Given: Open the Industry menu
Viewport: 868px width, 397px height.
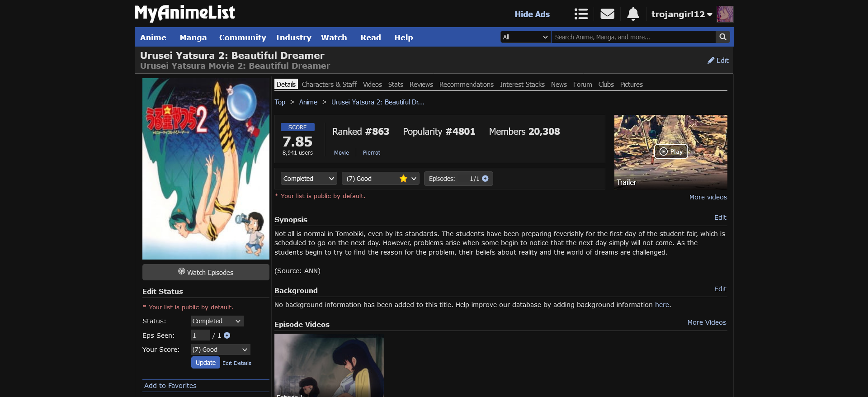Looking at the screenshot, I should pos(293,38).
